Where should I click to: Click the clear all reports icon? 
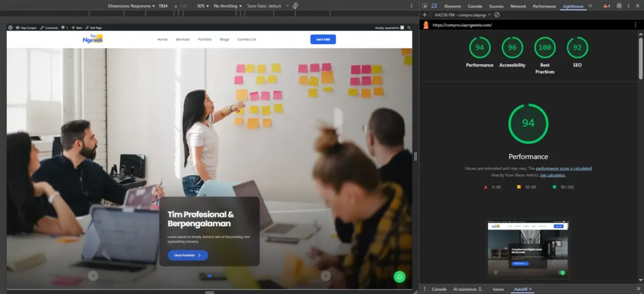pos(497,14)
